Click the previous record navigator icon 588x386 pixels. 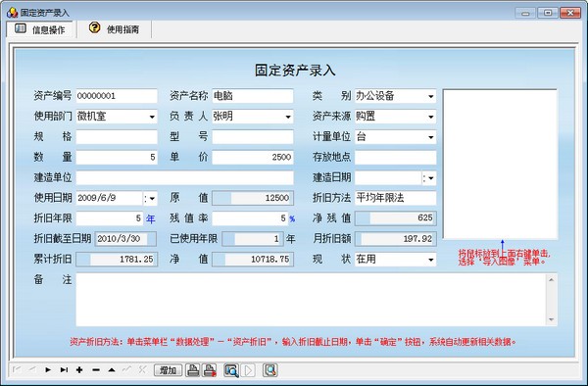point(32,370)
